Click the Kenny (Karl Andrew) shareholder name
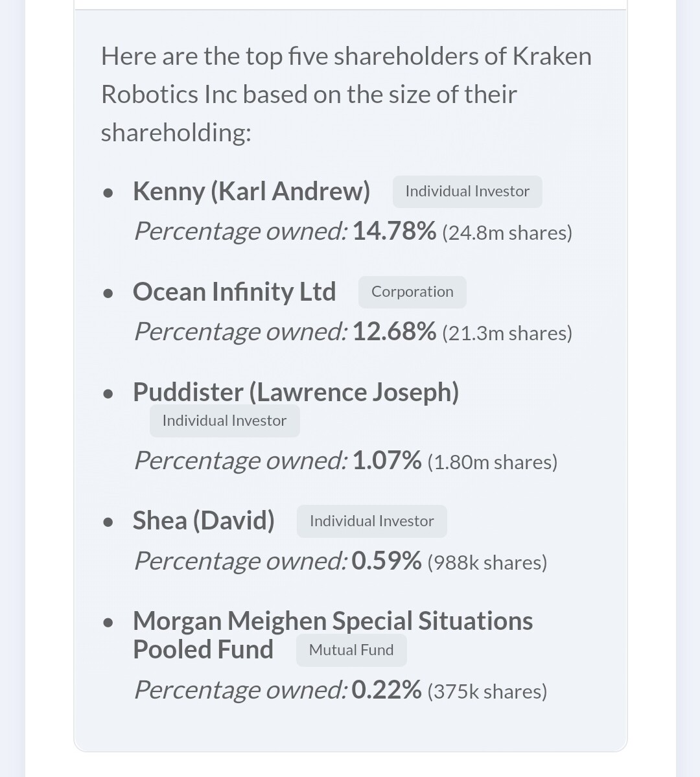This screenshot has height=777, width=700. click(x=251, y=192)
